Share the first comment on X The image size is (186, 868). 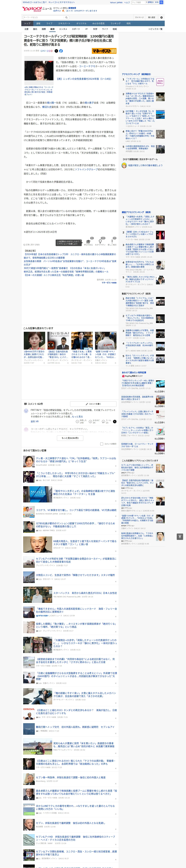tap(115, 422)
